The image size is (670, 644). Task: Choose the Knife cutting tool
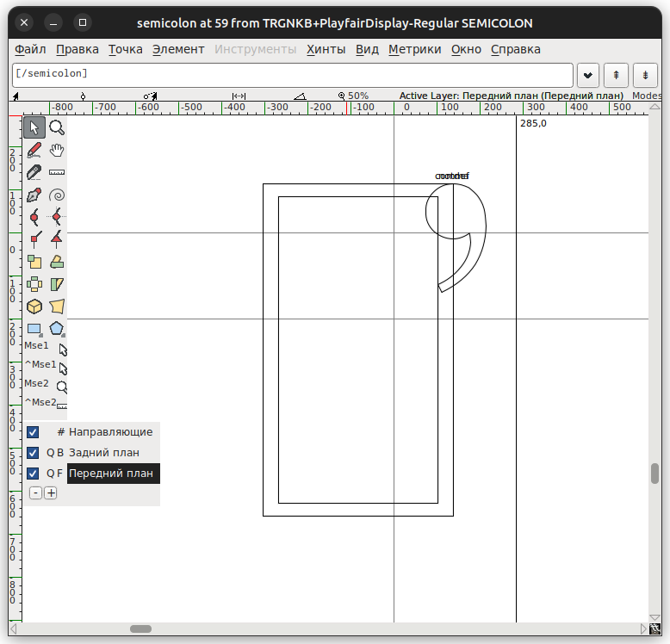tap(34, 173)
